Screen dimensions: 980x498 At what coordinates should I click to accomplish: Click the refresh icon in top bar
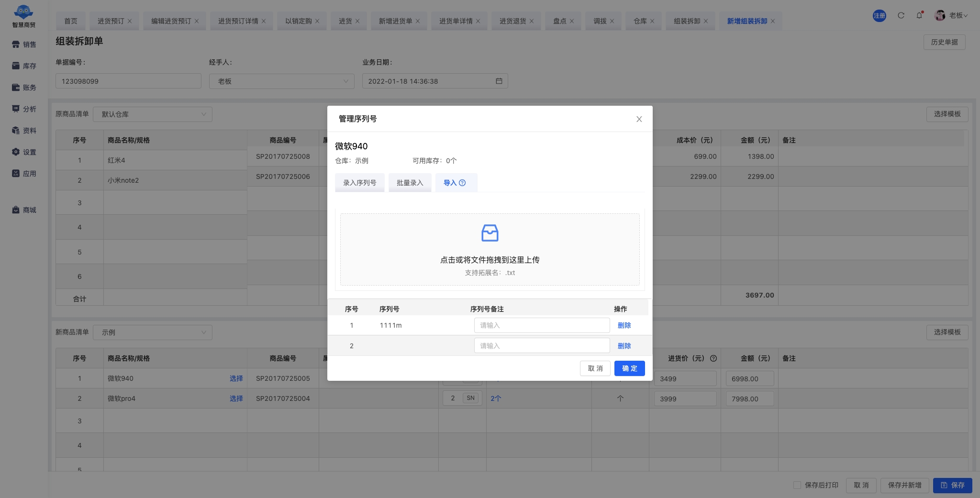pos(901,15)
